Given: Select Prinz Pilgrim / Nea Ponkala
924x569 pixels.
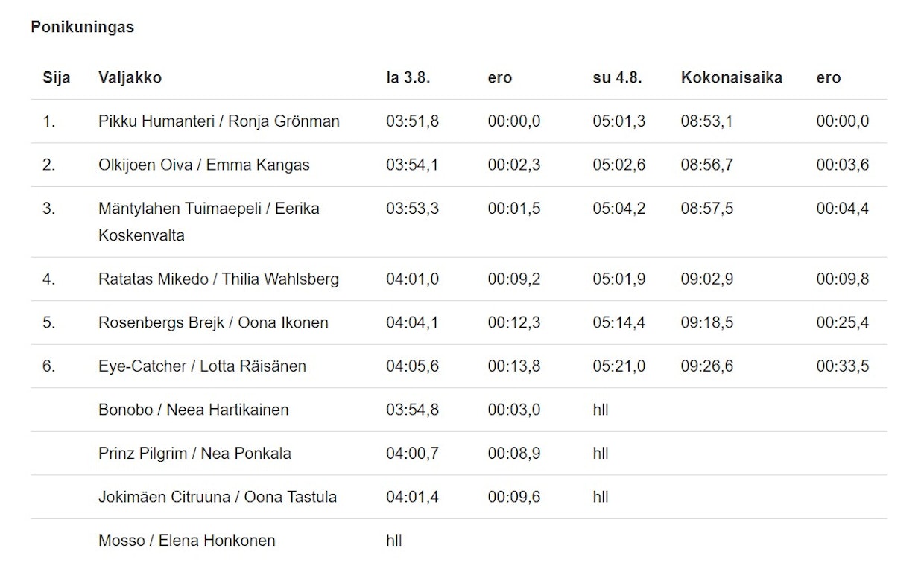Looking at the screenshot, I should pos(194,453).
